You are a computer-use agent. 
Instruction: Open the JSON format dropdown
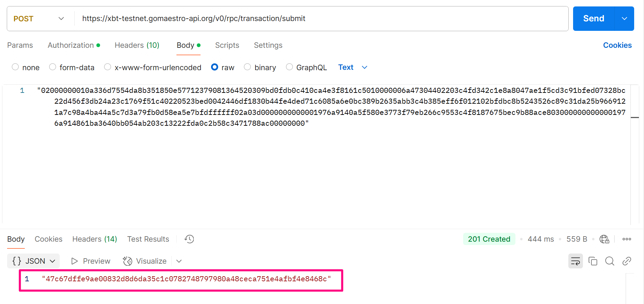[x=34, y=261]
